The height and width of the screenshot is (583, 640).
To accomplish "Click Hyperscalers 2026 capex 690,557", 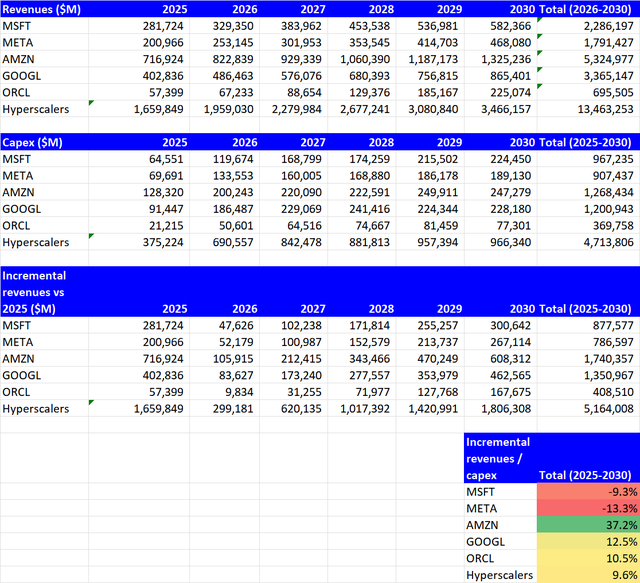I will pyautogui.click(x=224, y=243).
